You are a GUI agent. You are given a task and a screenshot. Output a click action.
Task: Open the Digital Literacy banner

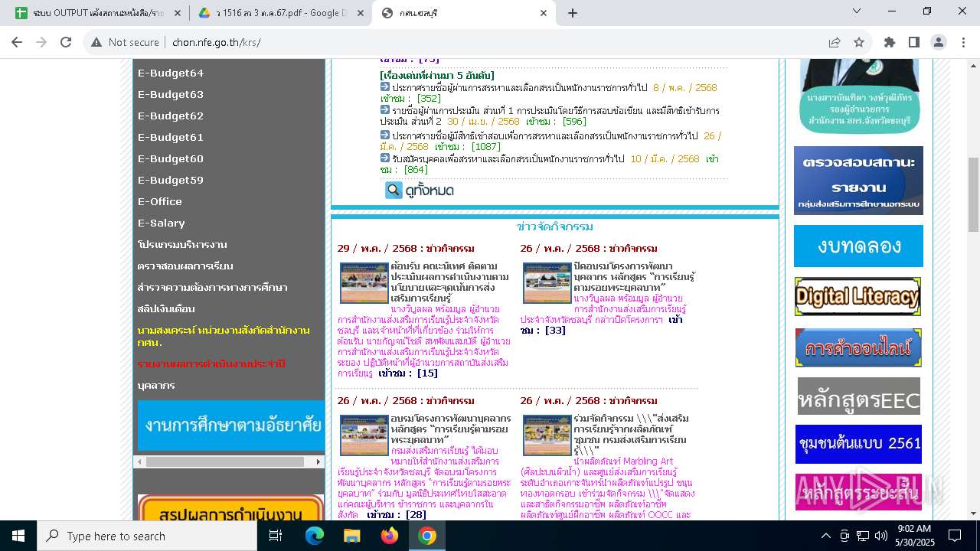(x=857, y=296)
